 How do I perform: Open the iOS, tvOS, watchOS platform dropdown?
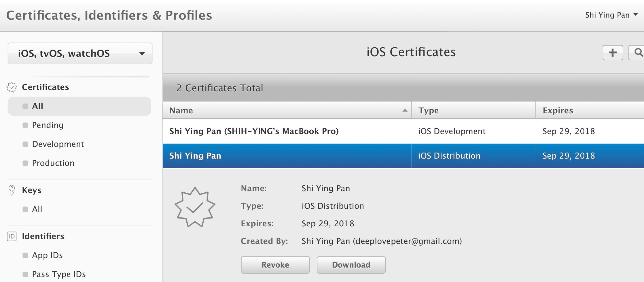[80, 53]
